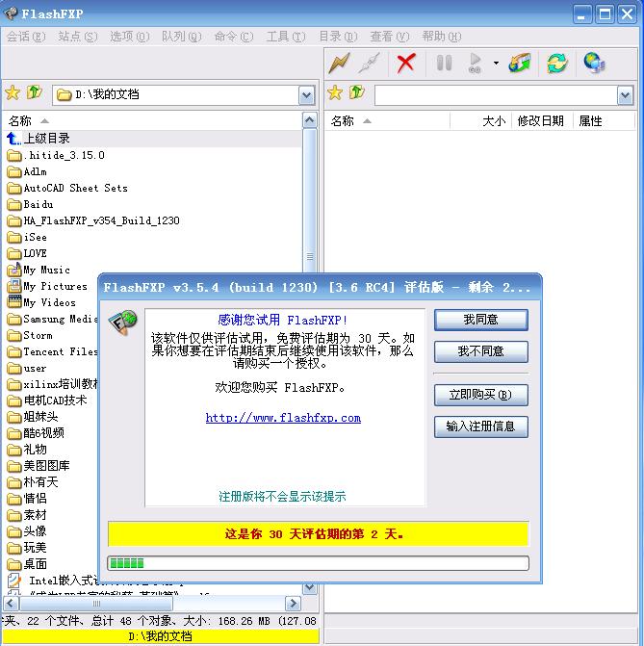Open the 工具 menu
The height and width of the screenshot is (646, 644).
[x=285, y=37]
